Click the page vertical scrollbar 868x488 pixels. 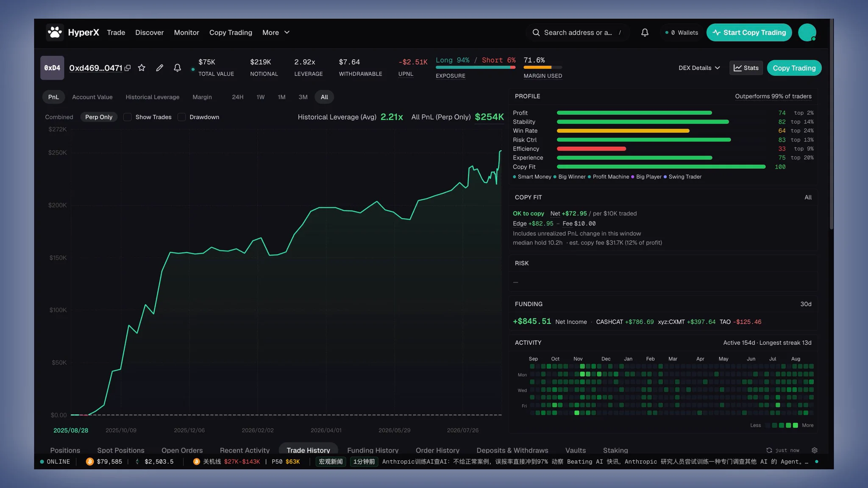pos(831,124)
